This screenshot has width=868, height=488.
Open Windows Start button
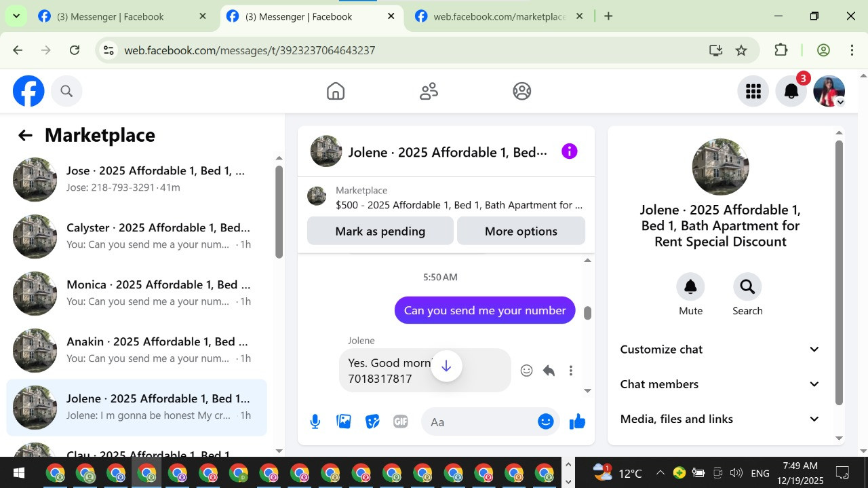coord(18,473)
